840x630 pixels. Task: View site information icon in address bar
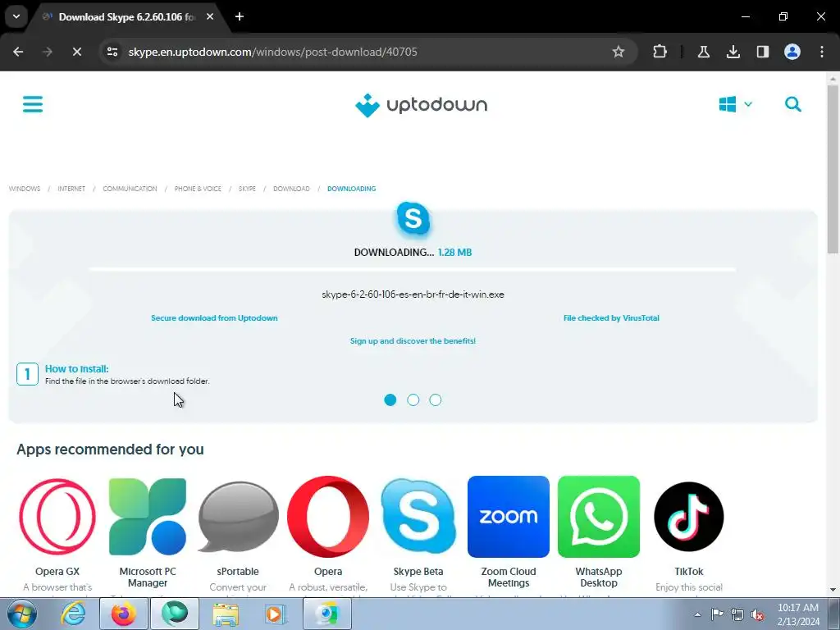[112, 52]
